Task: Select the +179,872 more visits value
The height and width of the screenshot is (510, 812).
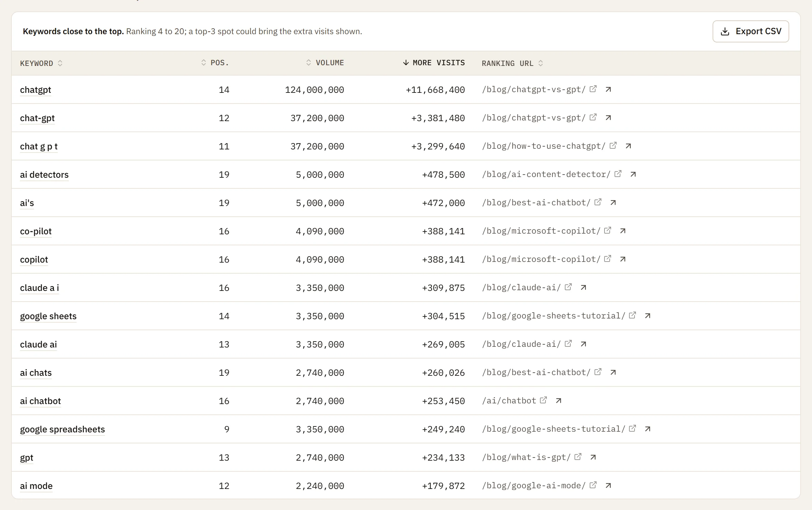Action: (443, 486)
